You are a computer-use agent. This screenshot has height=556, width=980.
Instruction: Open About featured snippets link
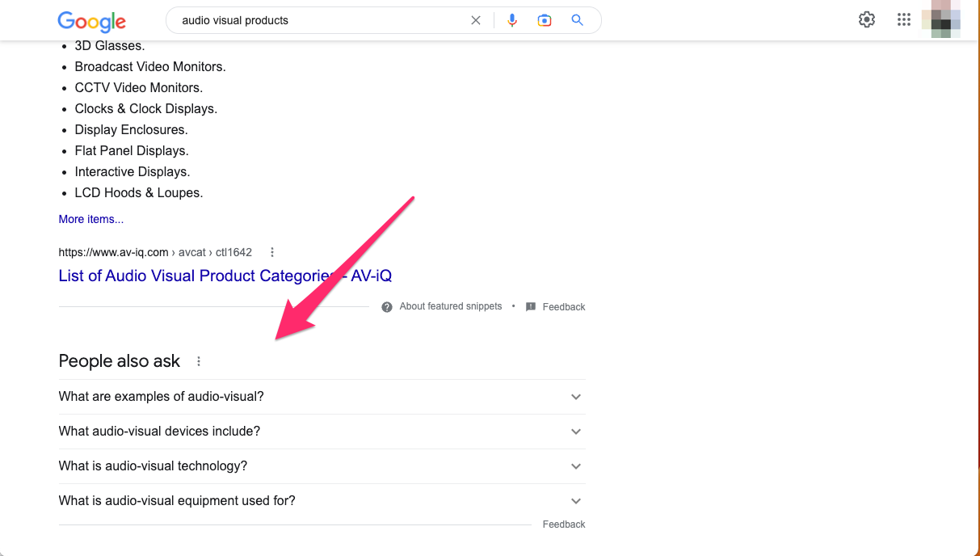451,306
